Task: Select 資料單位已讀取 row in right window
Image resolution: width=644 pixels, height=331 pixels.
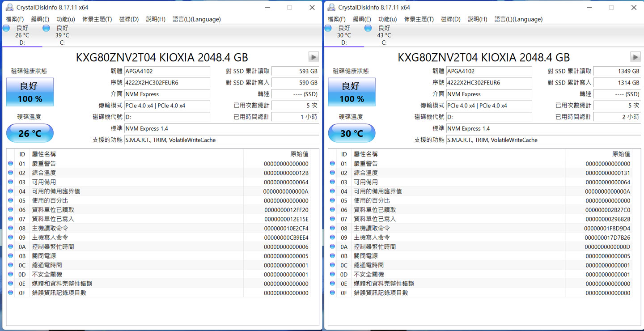Action: [481, 210]
